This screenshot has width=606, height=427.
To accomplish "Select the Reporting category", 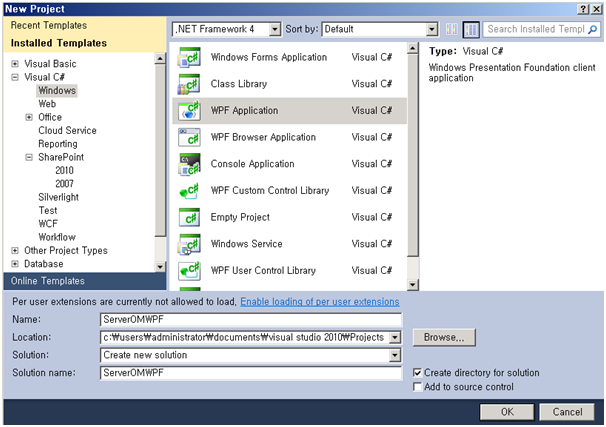I will point(58,144).
